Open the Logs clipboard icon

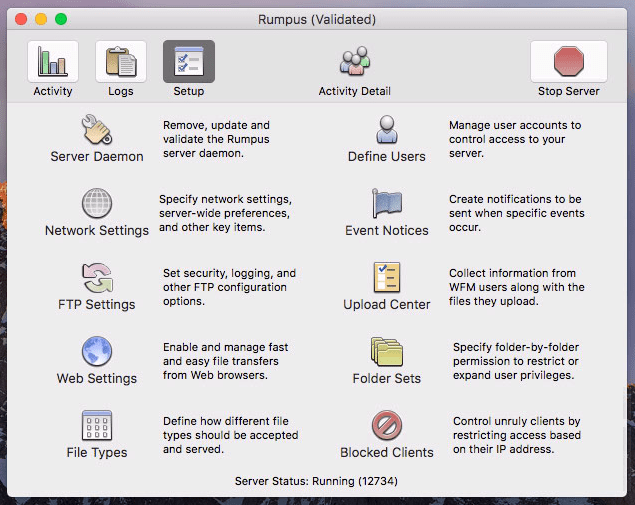(x=121, y=61)
